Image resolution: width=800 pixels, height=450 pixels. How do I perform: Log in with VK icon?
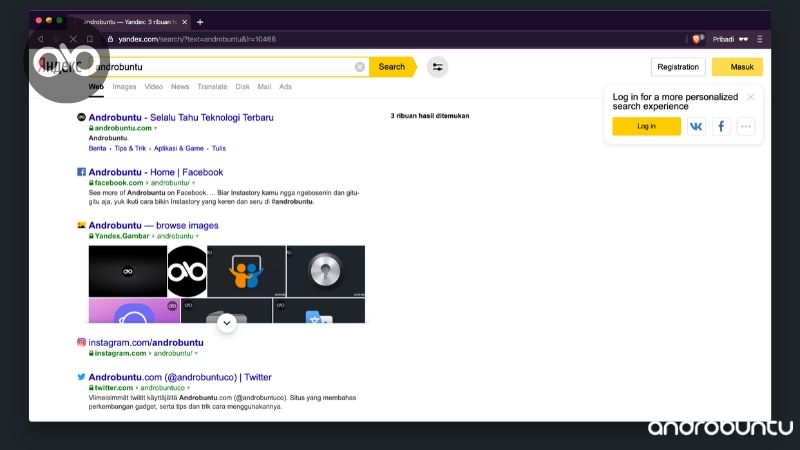coord(696,126)
